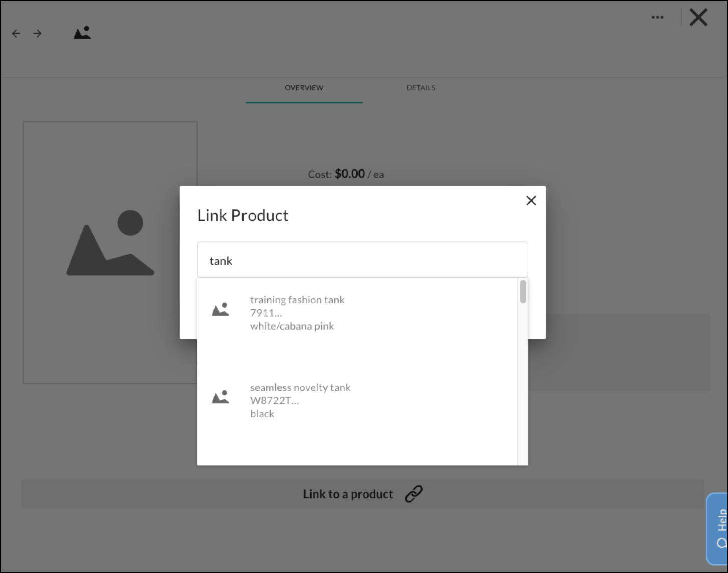Close the item panel with large X
728x573 pixels.
pos(698,17)
